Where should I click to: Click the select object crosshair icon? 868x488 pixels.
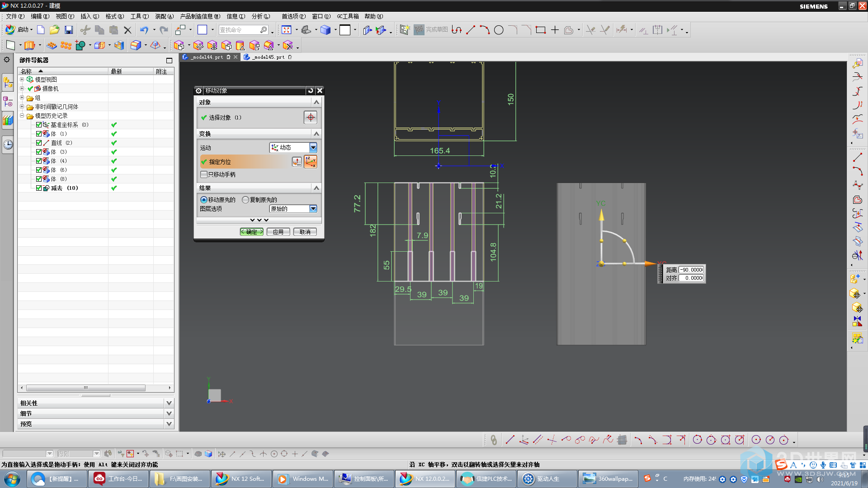pos(311,117)
